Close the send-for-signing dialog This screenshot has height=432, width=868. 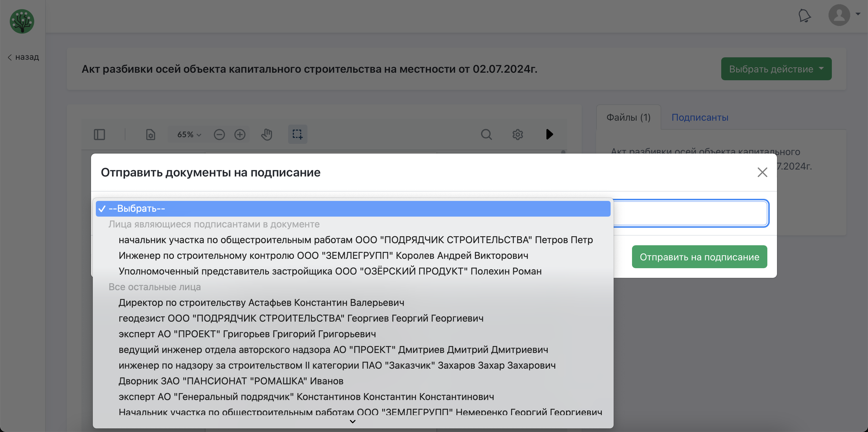762,172
